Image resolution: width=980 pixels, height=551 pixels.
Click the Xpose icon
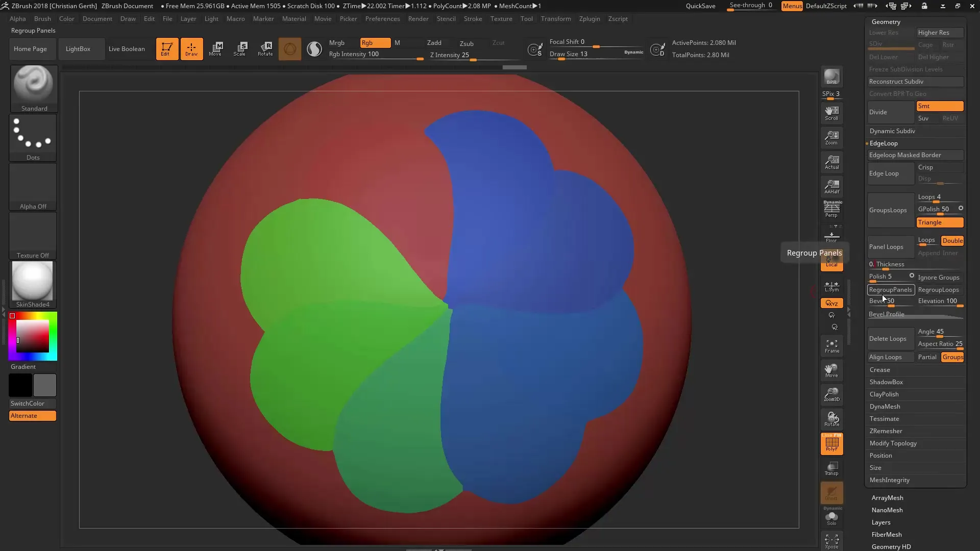[x=831, y=541]
